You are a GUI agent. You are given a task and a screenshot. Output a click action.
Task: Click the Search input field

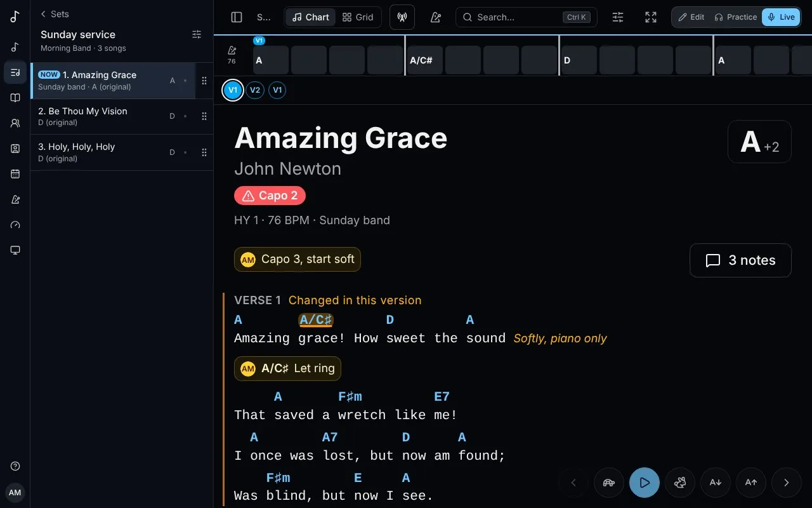click(x=527, y=17)
